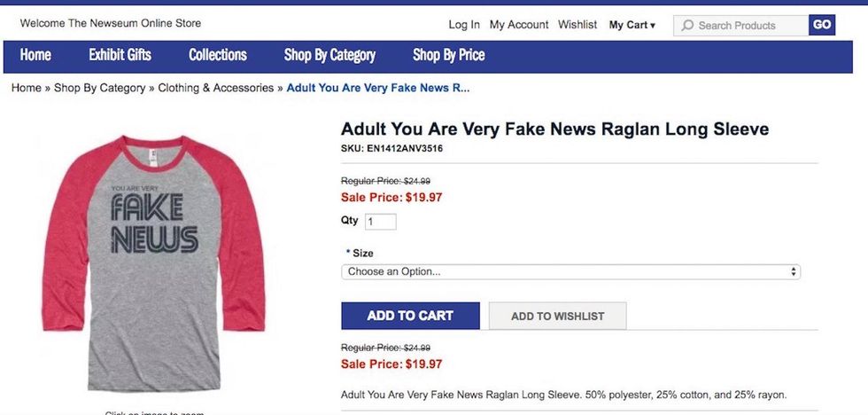Screen dimensions: 868x415
Task: Open Shop By Category menu
Action: point(329,55)
